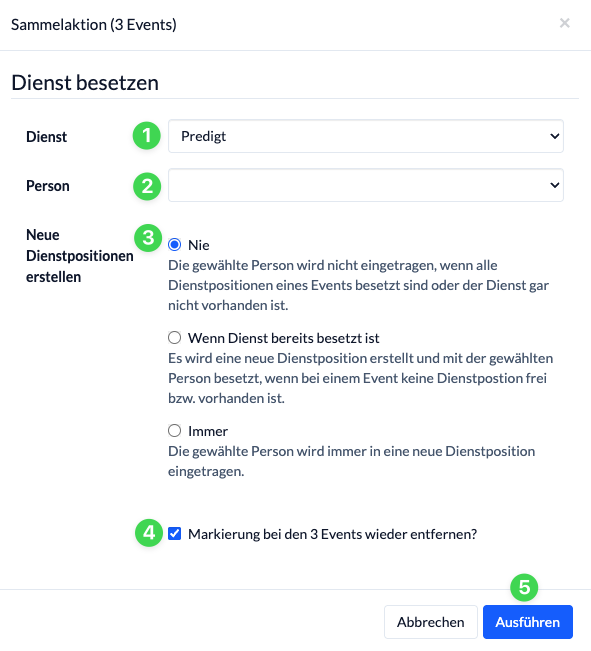The image size is (591, 651).
Task: Click the green step 5 badge
Action: click(524, 587)
